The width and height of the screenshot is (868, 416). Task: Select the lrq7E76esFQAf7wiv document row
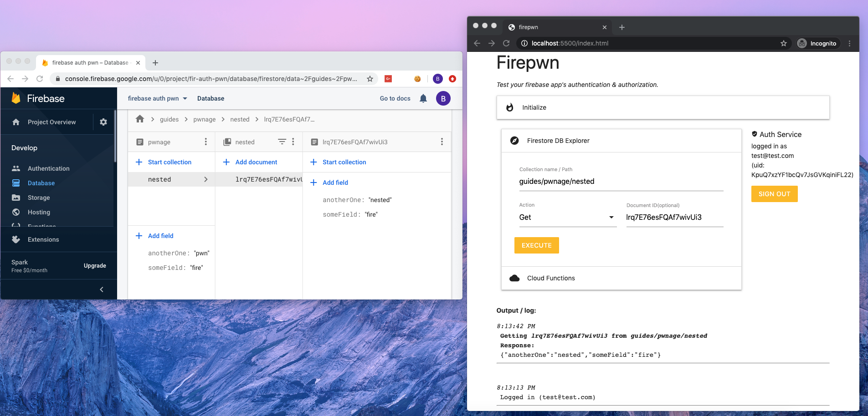(x=259, y=179)
